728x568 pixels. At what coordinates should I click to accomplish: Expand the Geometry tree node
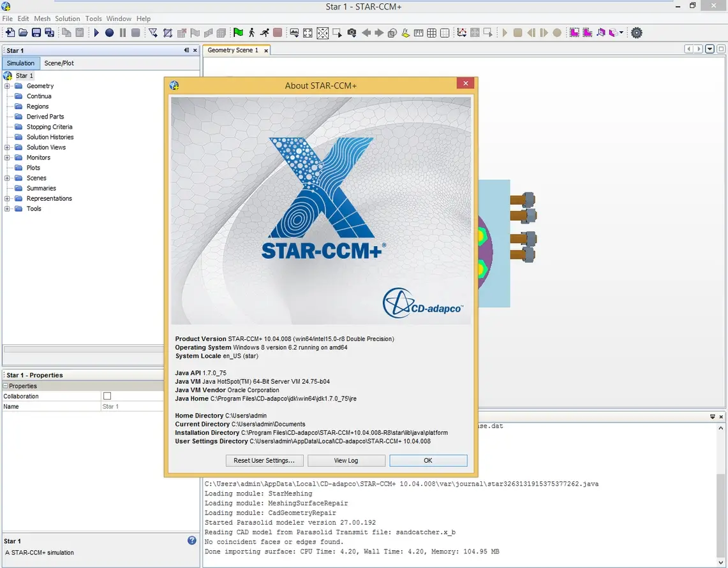click(x=7, y=86)
